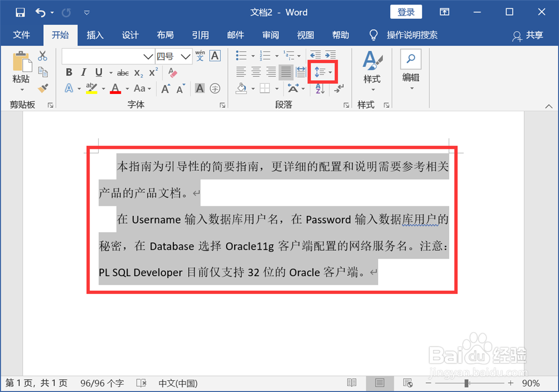The width and height of the screenshot is (559, 392).
Task: Toggle center alignment
Action: (x=256, y=72)
